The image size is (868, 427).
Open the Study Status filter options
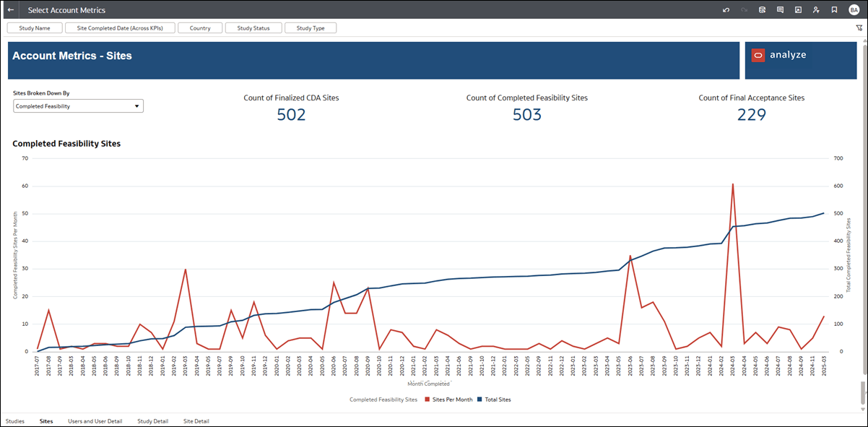tap(253, 27)
